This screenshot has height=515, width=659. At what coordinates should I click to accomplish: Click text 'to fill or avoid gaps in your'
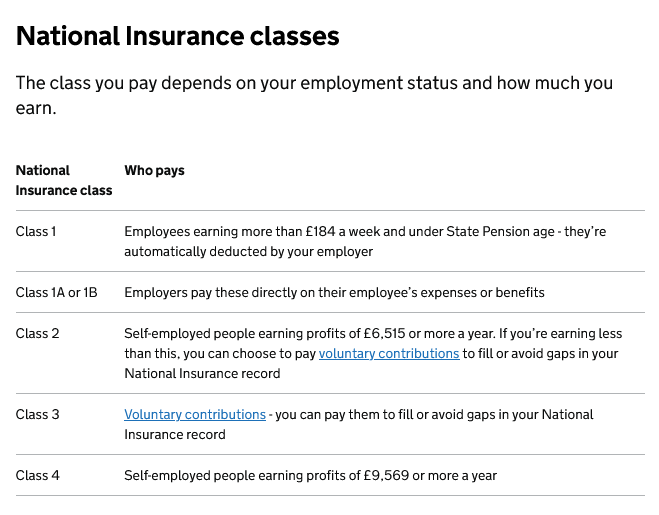click(540, 354)
